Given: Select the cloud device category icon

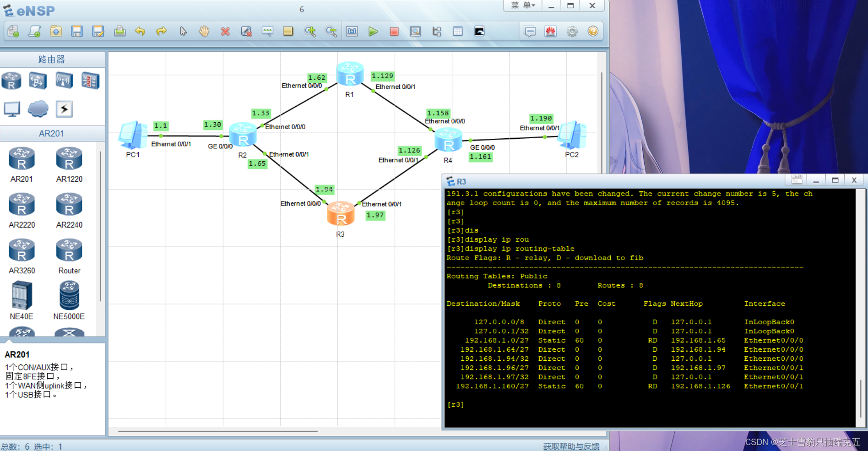Looking at the screenshot, I should coord(38,109).
